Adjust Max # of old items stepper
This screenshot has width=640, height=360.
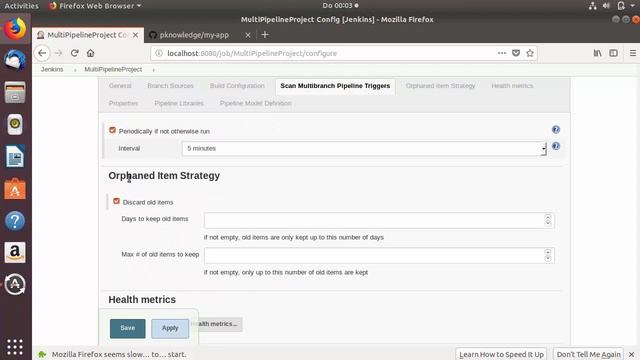pos(548,256)
